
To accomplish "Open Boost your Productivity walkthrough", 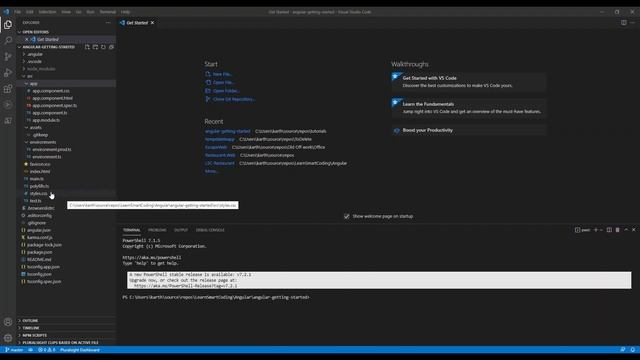I will tap(469, 130).
